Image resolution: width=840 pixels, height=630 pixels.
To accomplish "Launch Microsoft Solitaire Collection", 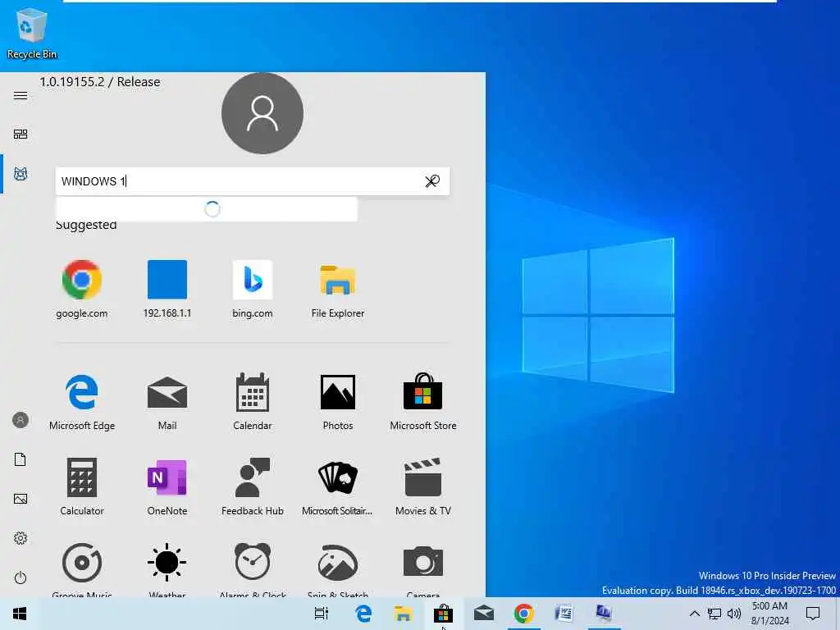I will [337, 486].
